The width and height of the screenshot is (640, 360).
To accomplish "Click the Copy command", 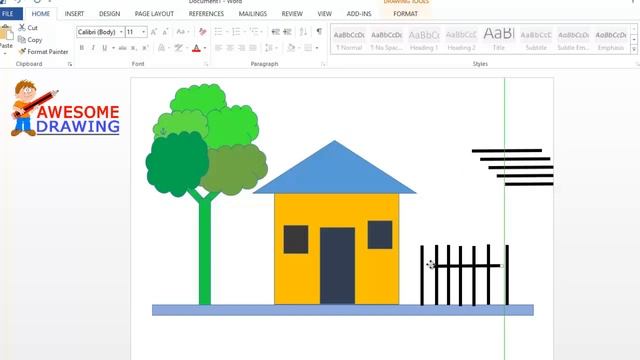I will (30, 40).
